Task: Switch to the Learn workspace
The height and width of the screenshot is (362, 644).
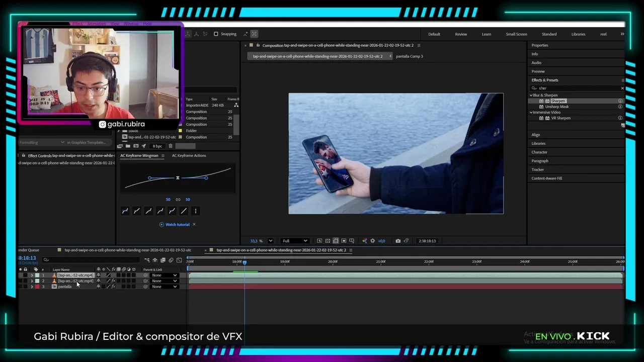Action: 487,34
